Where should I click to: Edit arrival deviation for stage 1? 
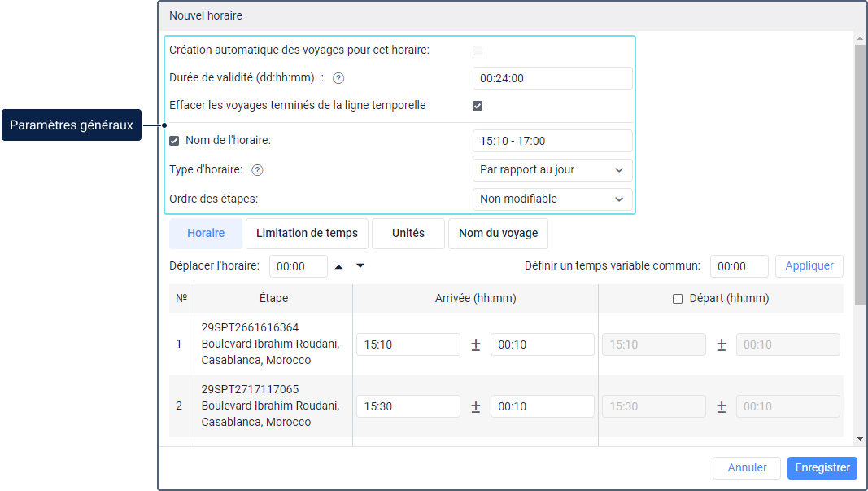(x=543, y=344)
